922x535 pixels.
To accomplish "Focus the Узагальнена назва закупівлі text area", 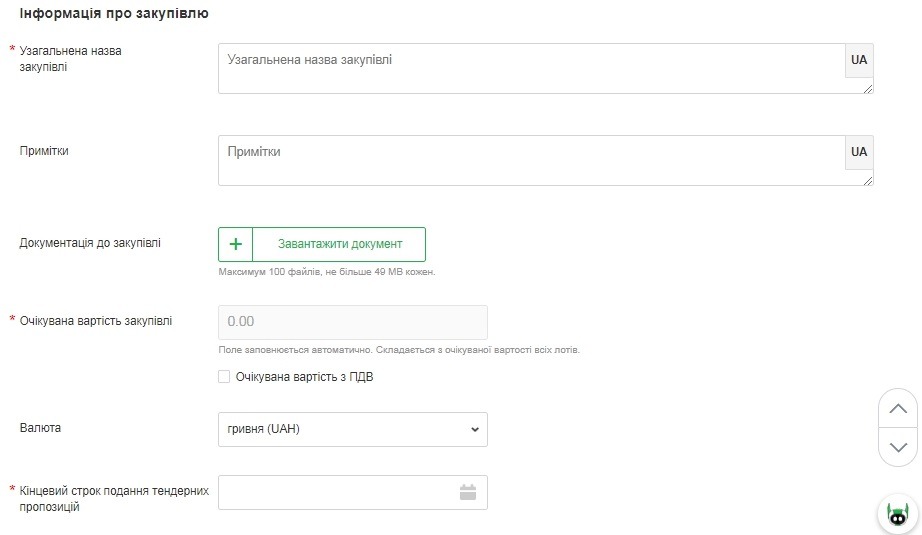I will (x=531, y=68).
